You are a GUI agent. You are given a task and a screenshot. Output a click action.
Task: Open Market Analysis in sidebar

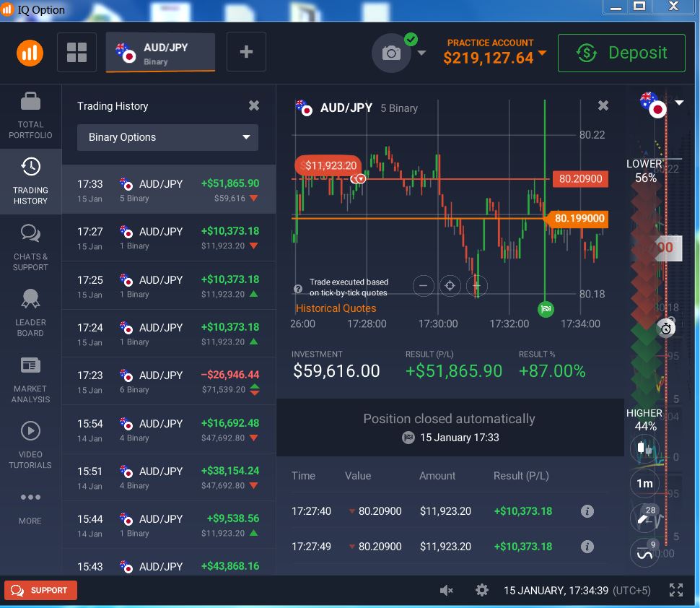click(30, 379)
